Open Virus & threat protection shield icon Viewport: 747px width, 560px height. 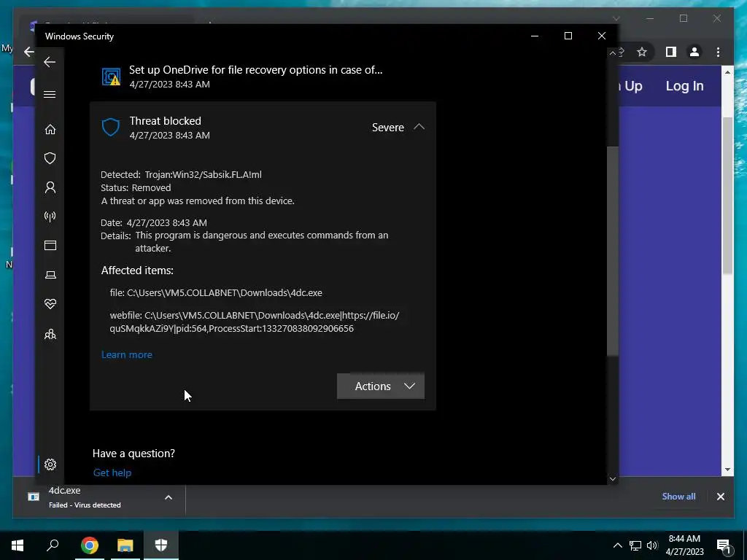click(x=50, y=158)
